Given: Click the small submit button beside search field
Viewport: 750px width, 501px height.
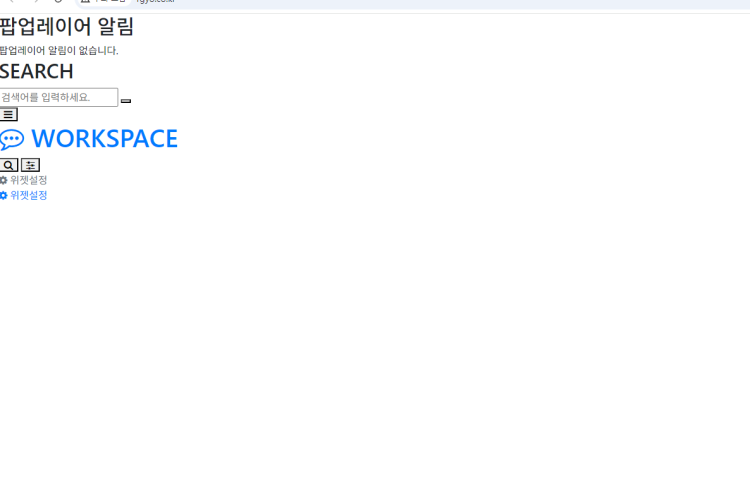Looking at the screenshot, I should tap(126, 100).
